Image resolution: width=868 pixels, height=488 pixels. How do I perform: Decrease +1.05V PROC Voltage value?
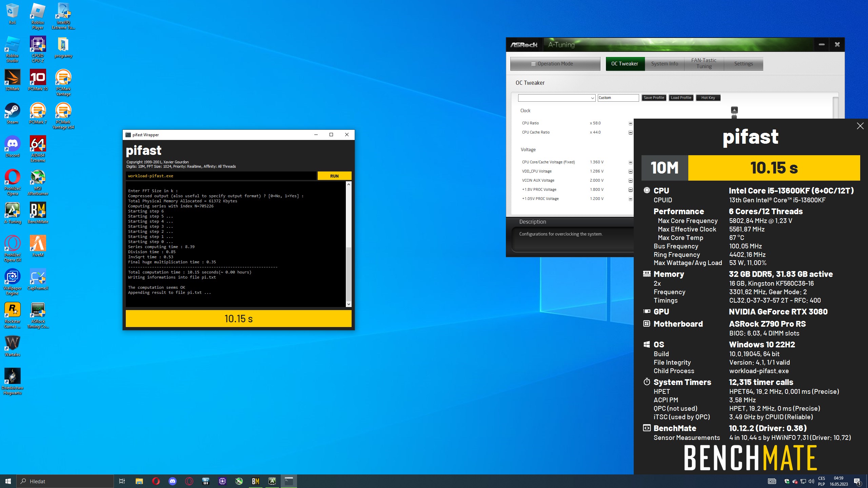click(630, 199)
